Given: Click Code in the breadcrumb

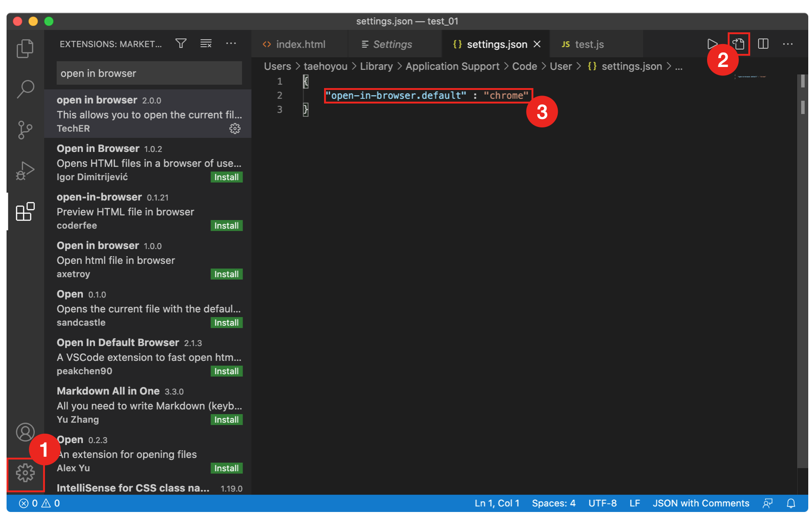Looking at the screenshot, I should [x=524, y=67].
